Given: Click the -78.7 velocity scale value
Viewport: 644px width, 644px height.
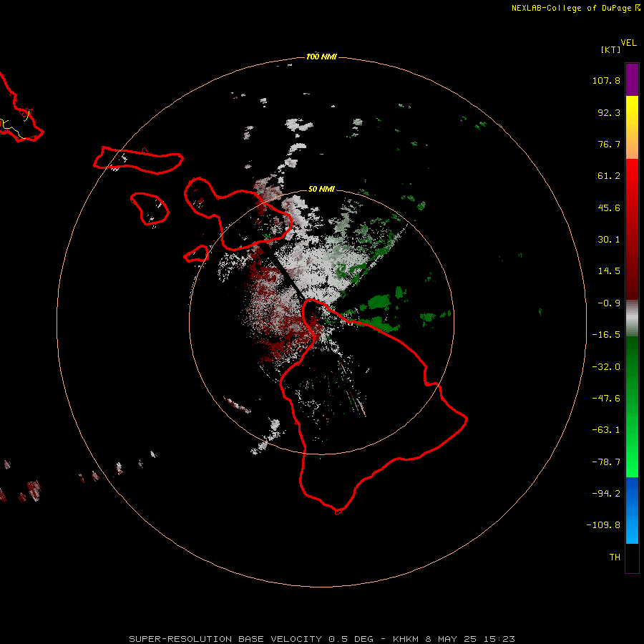Looking at the screenshot, I should click(606, 462).
